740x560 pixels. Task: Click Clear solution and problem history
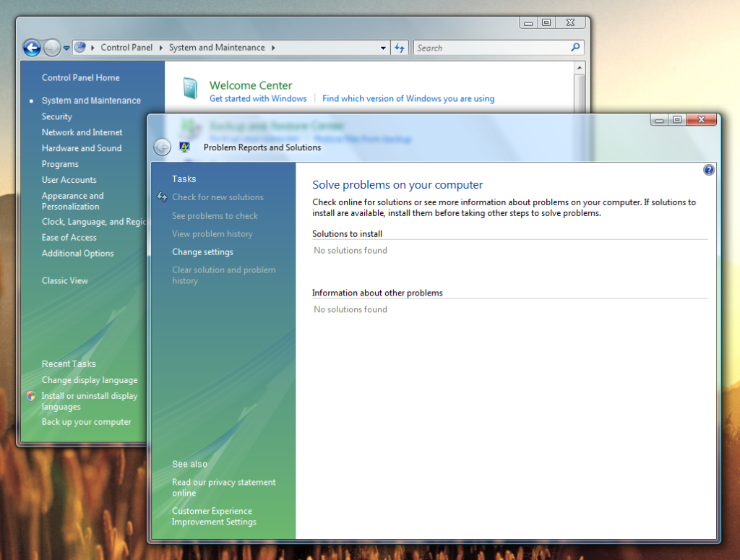224,275
